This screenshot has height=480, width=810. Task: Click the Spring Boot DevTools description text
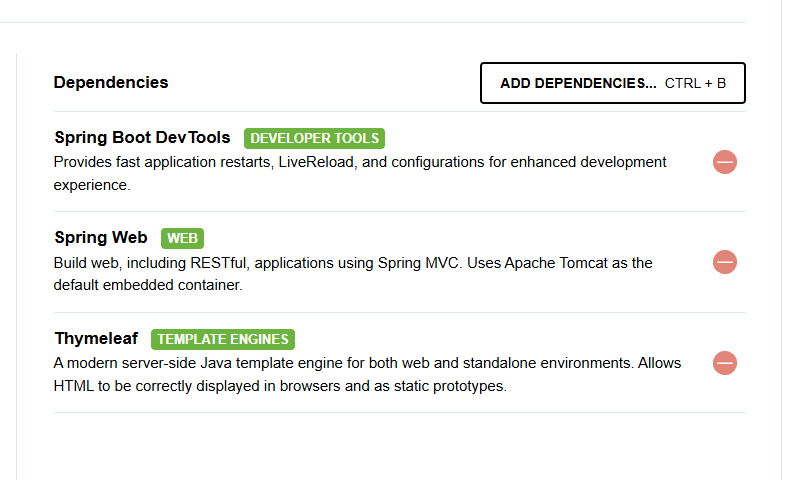[x=360, y=174]
